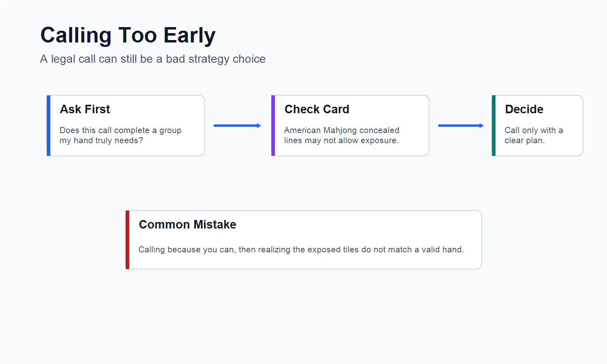Select the red accent bar on Common Mistake
Image resolution: width=607 pixels, height=364 pixels.
127,240
